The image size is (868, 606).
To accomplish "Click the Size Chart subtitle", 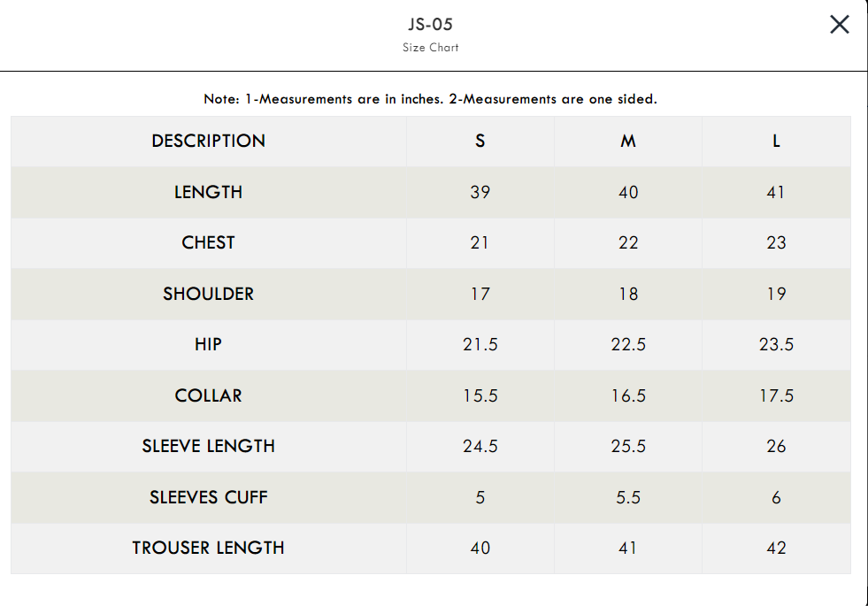I will pyautogui.click(x=431, y=48).
